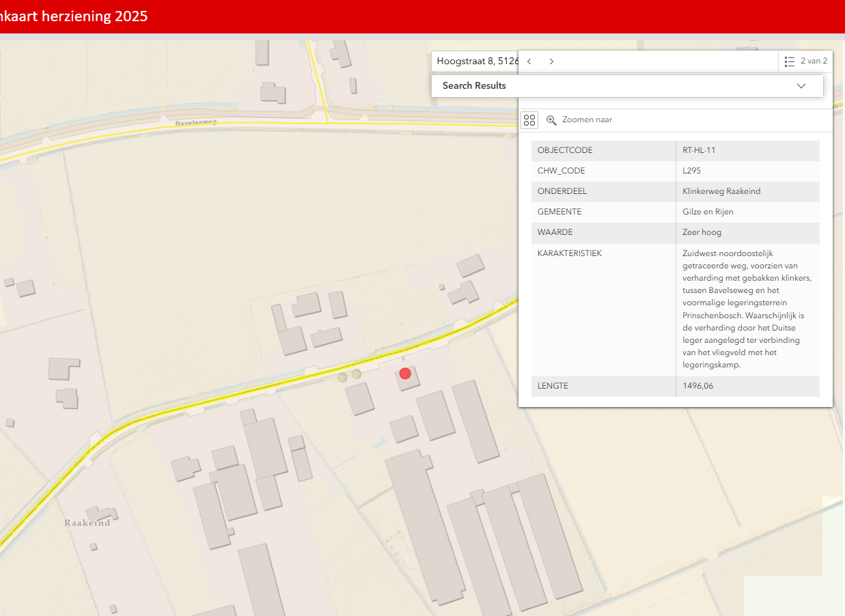The image size is (845, 616).
Task: Select OBJECTCODE value RT-HL-11
Action: click(699, 150)
